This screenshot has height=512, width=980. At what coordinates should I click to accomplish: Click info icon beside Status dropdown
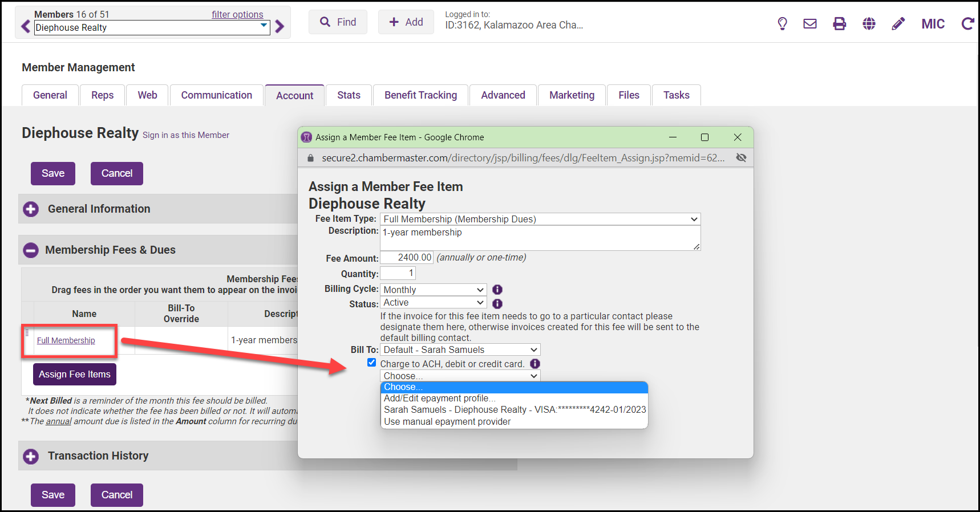497,304
